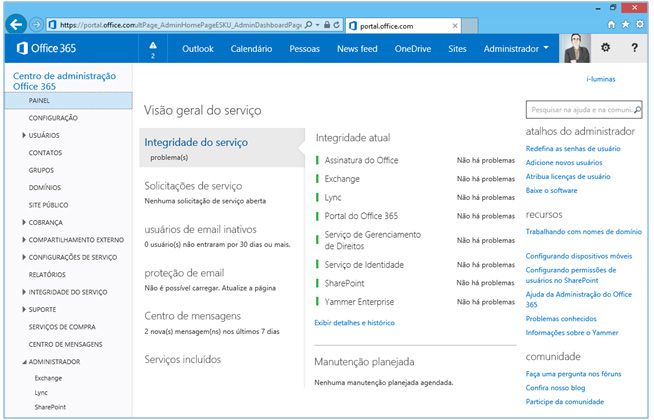Click Atribua licenças de usuário link
The height and width of the screenshot is (420, 654).
568,177
